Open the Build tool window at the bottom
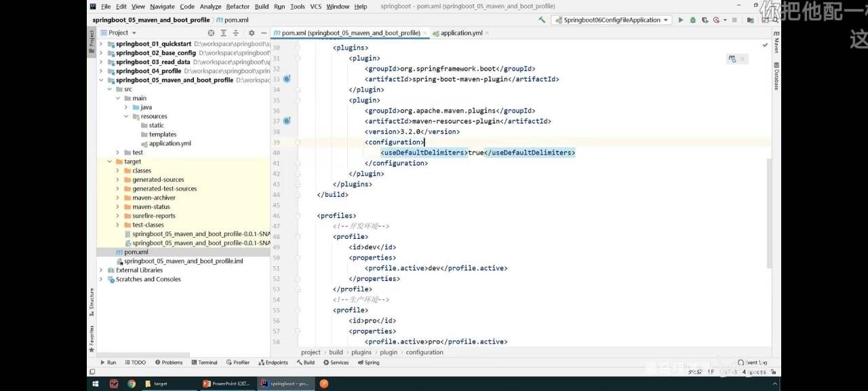 pos(305,362)
